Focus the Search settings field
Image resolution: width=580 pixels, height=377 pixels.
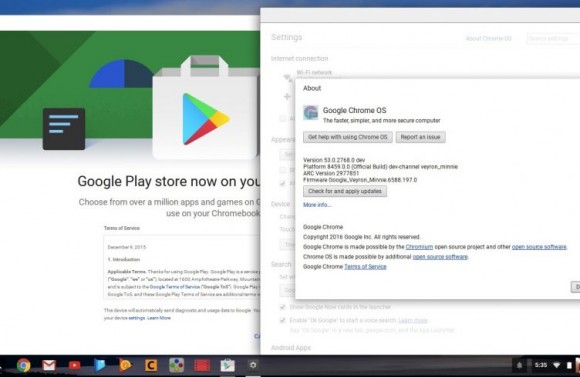pyautogui.click(x=553, y=38)
